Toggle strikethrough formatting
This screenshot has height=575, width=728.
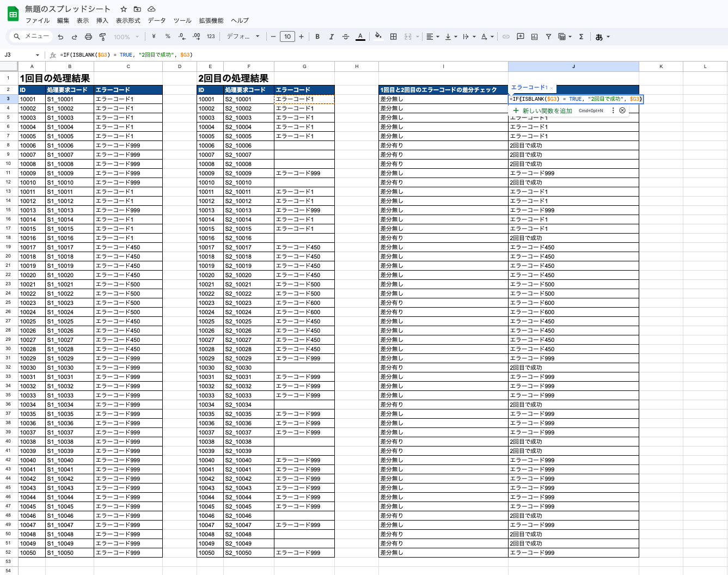346,36
